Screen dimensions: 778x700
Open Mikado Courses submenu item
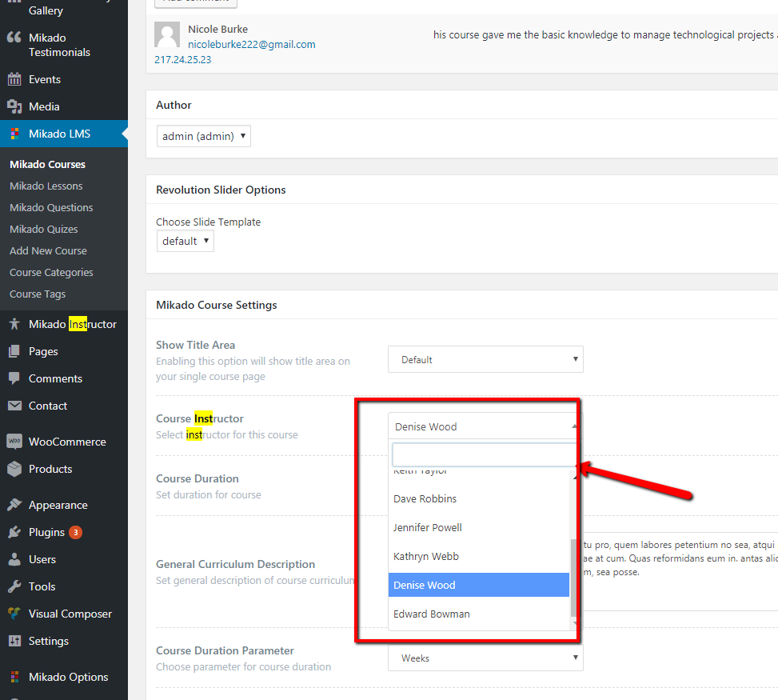[48, 164]
